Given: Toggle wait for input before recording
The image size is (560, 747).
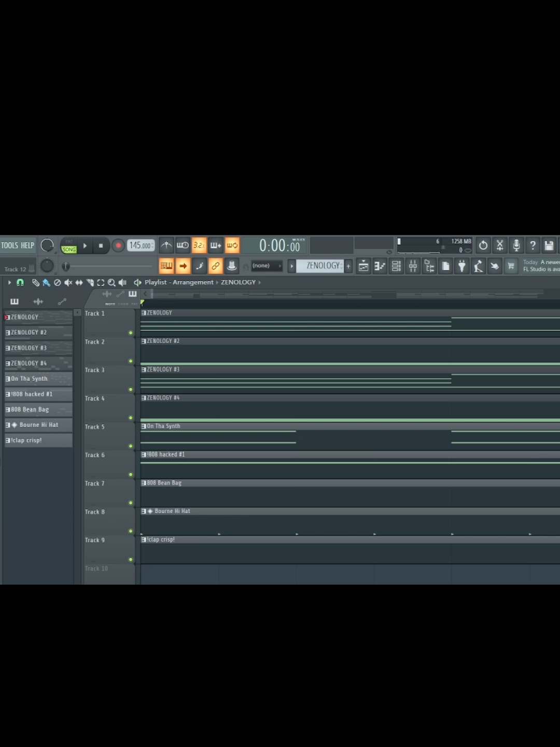Looking at the screenshot, I should (x=183, y=245).
